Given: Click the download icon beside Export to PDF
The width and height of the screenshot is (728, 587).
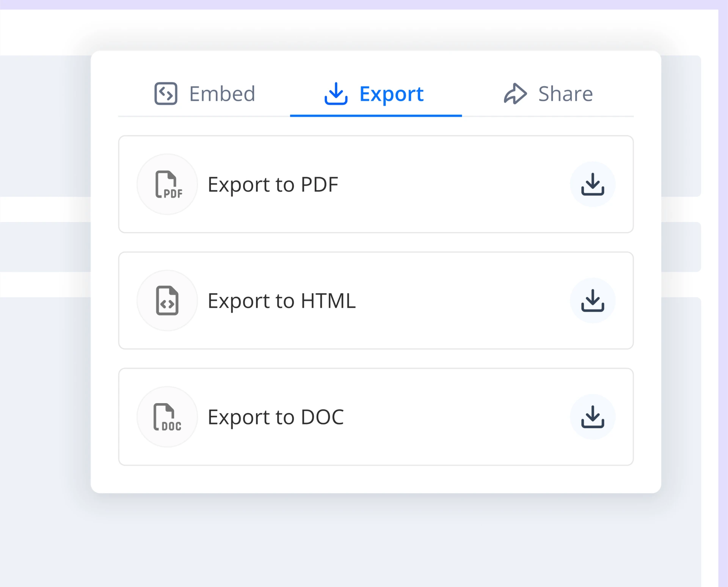Looking at the screenshot, I should tap(593, 185).
